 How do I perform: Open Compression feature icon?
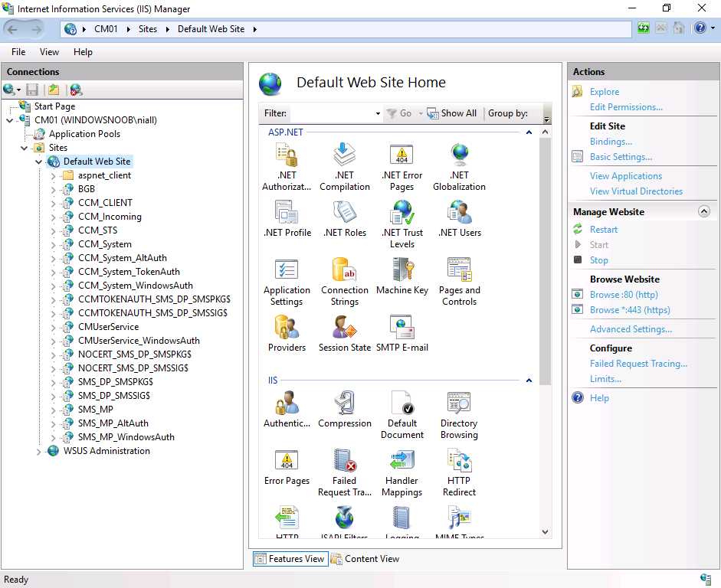coord(344,410)
